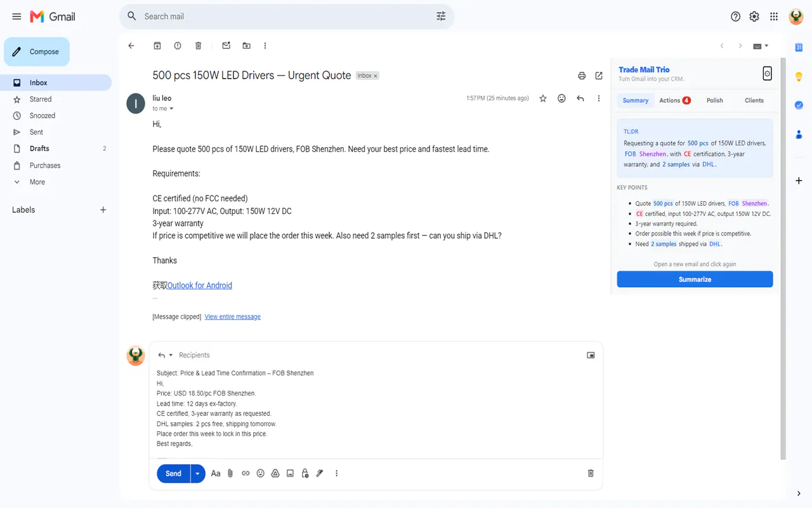
Task: Open Trade Mail Trio settings icon
Action: tap(767, 74)
